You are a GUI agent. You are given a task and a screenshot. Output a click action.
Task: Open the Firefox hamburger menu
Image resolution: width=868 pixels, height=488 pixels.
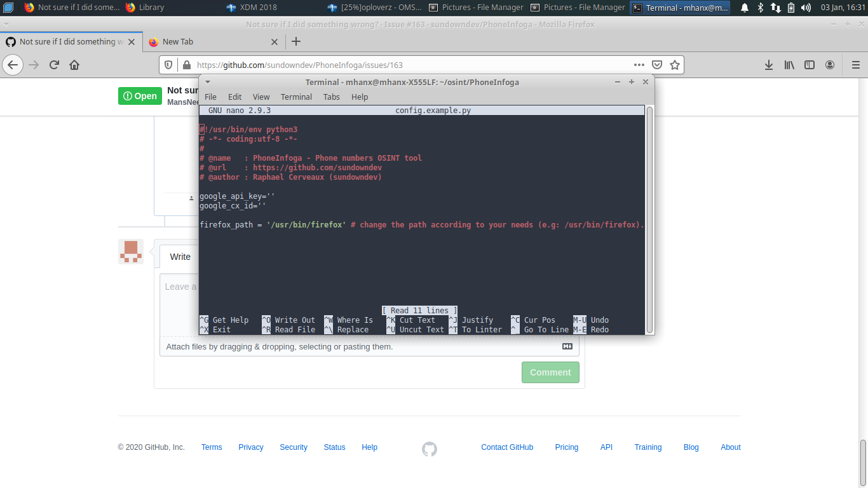click(x=855, y=64)
